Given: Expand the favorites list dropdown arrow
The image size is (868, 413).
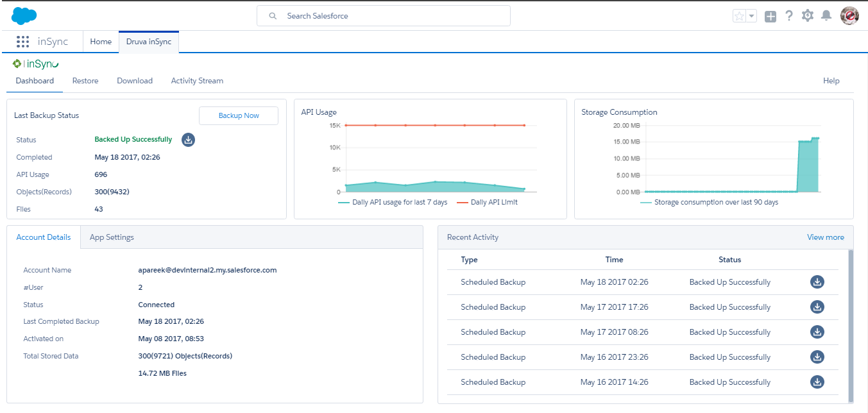Looking at the screenshot, I should click(x=752, y=16).
